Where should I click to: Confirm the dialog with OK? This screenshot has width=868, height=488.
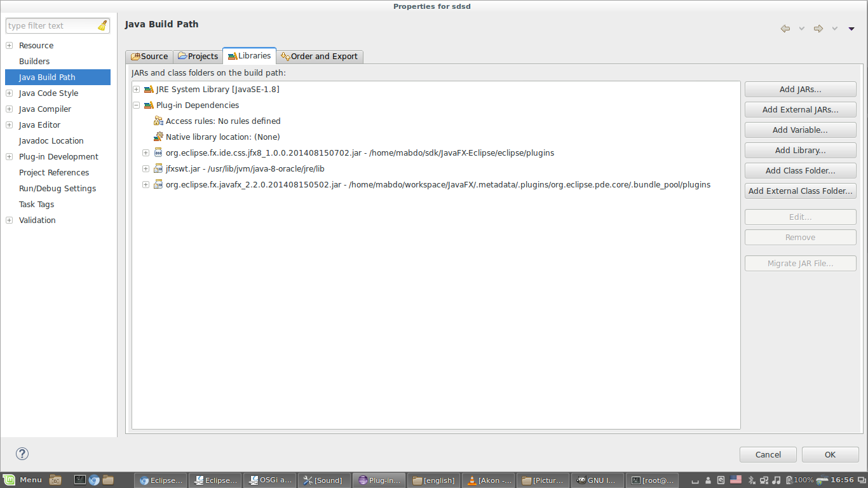coord(831,454)
